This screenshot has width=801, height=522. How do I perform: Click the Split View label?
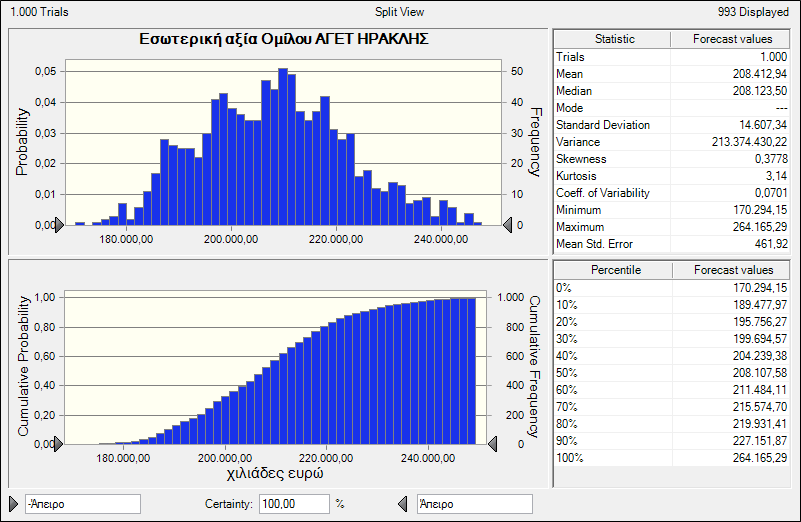[399, 12]
